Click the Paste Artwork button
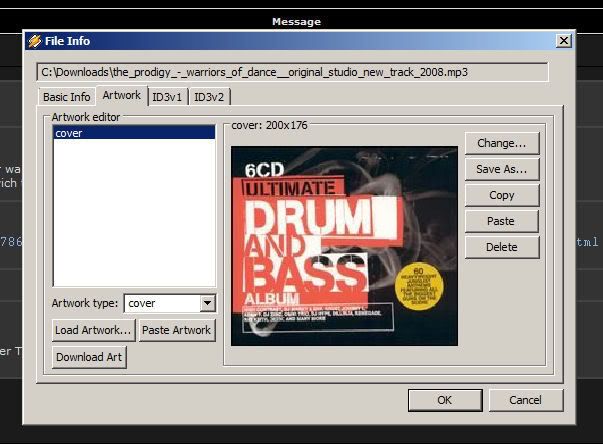The height and width of the screenshot is (444, 603). [177, 330]
